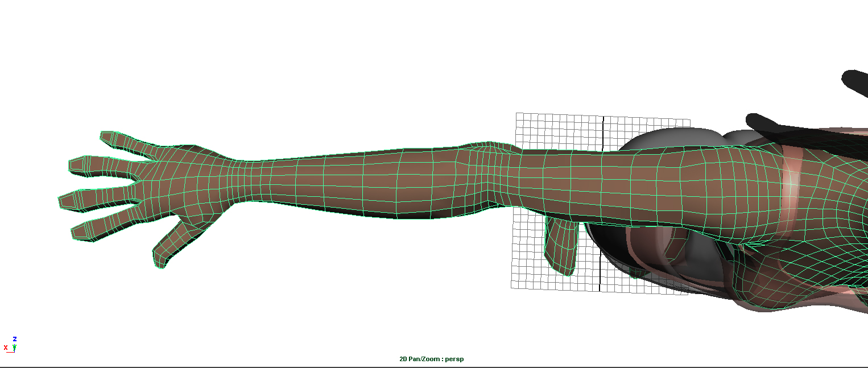The width and height of the screenshot is (868, 368).
Task: Click the persp camera name text
Action: 454,359
